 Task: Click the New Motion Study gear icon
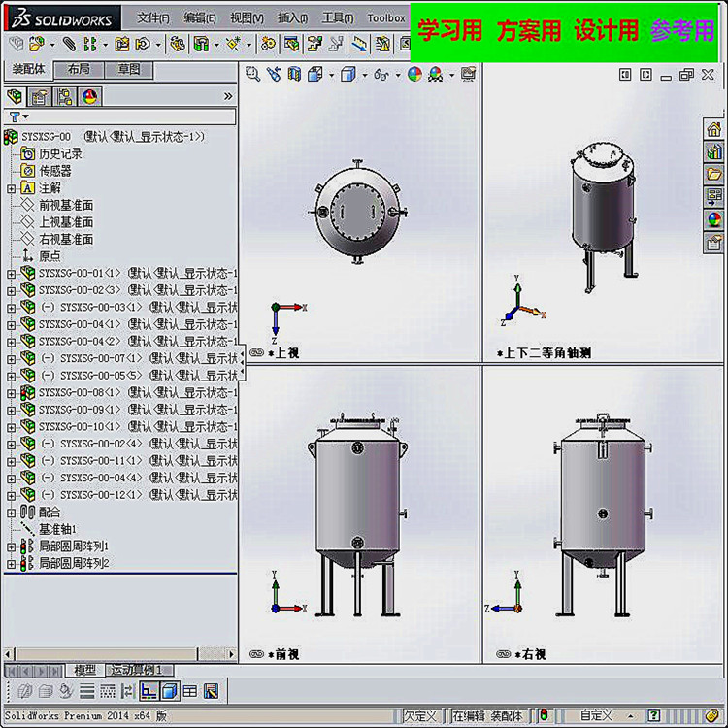pyautogui.click(x=268, y=44)
